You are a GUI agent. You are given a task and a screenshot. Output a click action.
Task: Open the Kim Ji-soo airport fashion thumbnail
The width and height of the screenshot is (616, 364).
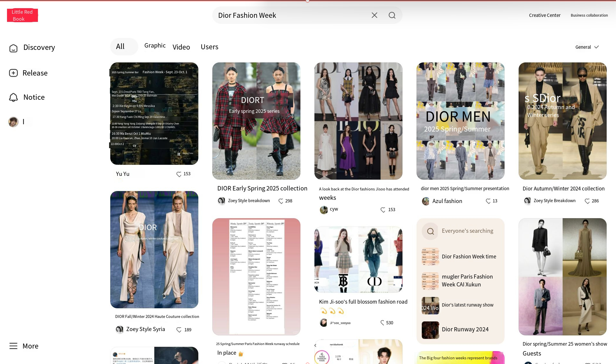coord(358,260)
